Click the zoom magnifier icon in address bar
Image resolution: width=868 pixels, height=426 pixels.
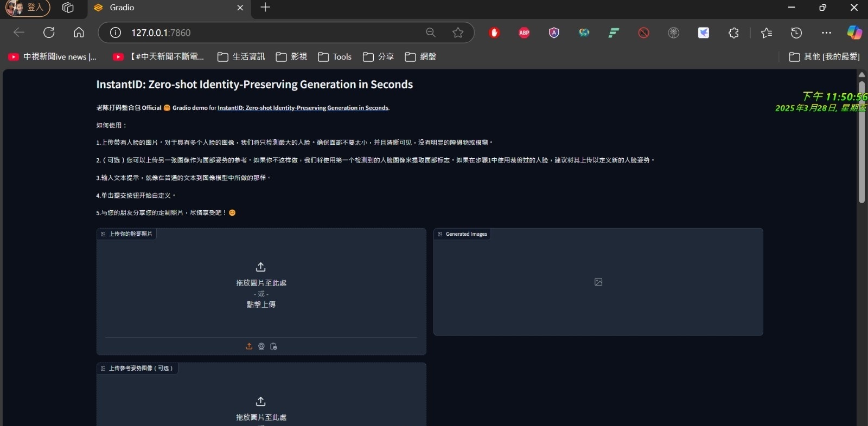pos(431,33)
